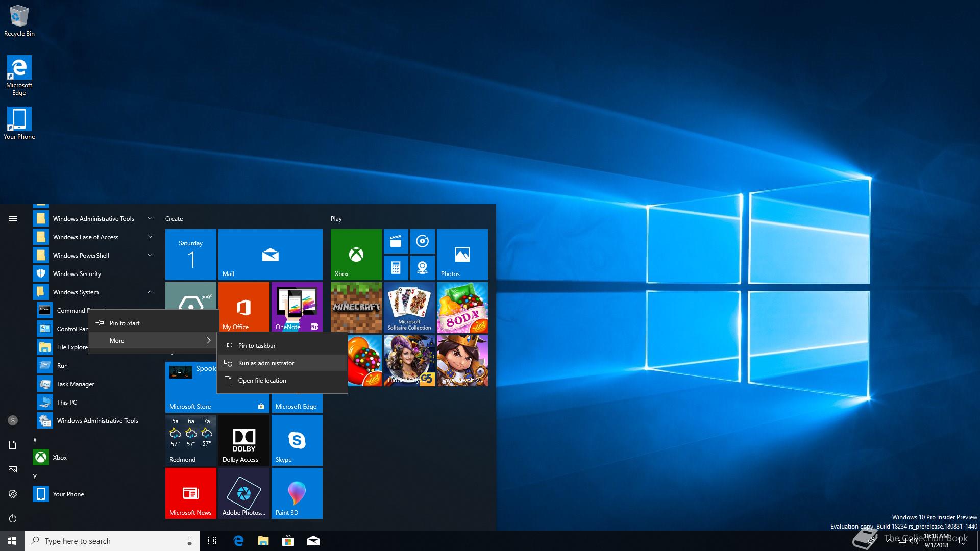Open the OneNote tile
Screen dimensions: 980x551
click(x=297, y=307)
